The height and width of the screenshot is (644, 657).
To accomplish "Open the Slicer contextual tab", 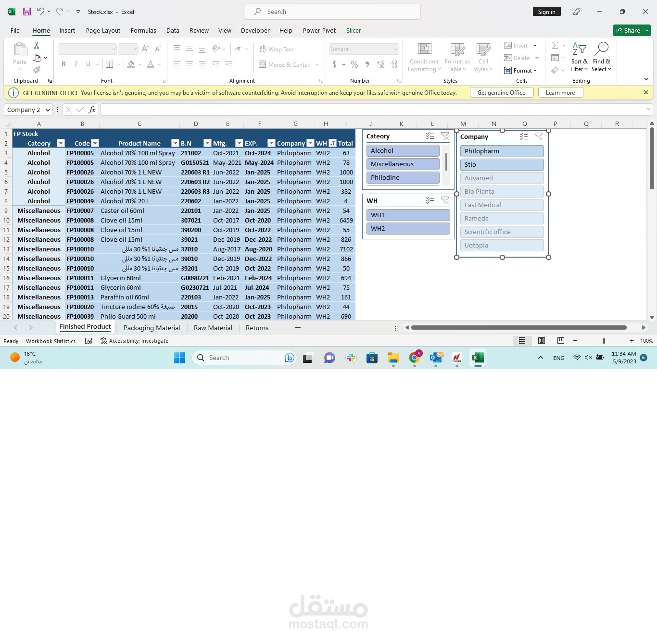I will [x=354, y=30].
